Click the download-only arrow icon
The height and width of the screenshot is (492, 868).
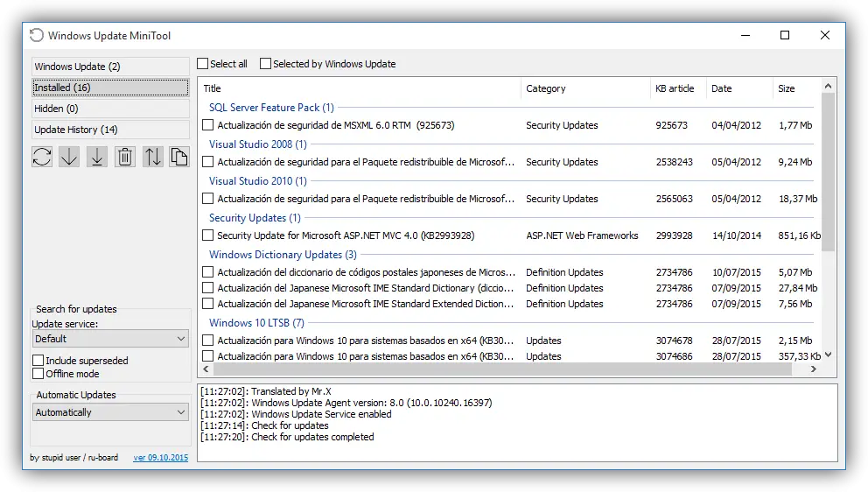tap(69, 157)
